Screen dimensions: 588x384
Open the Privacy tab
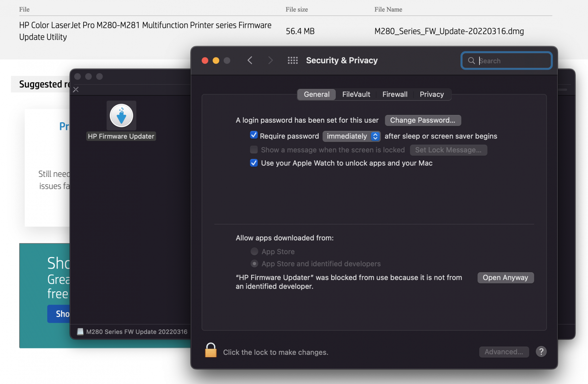point(432,94)
